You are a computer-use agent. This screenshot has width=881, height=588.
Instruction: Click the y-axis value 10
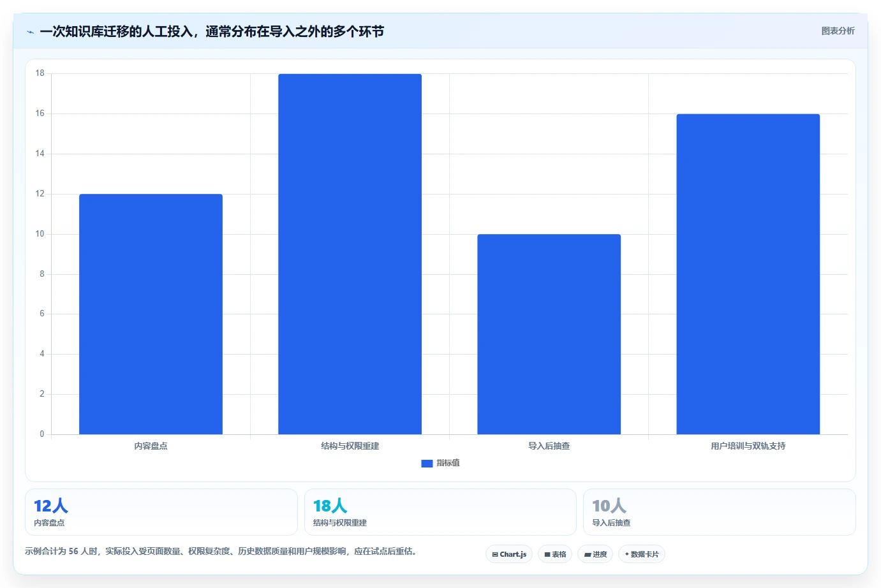point(40,234)
